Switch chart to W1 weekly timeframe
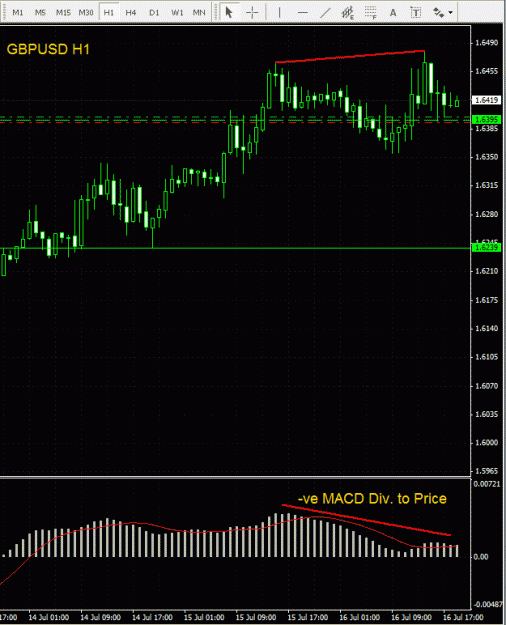506x625 pixels. 177,13
